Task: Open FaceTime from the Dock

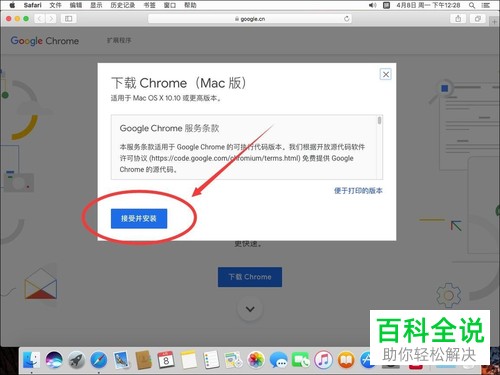Action: (301, 360)
